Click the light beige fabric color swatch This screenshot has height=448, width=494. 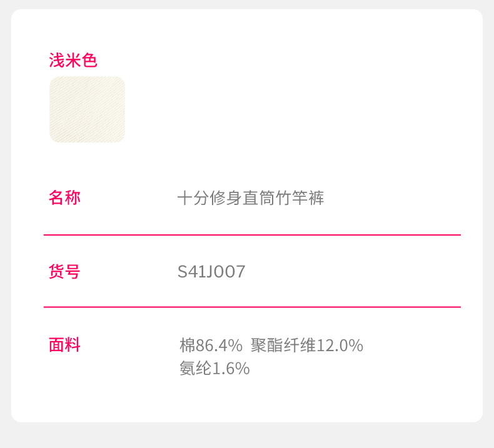pos(87,109)
